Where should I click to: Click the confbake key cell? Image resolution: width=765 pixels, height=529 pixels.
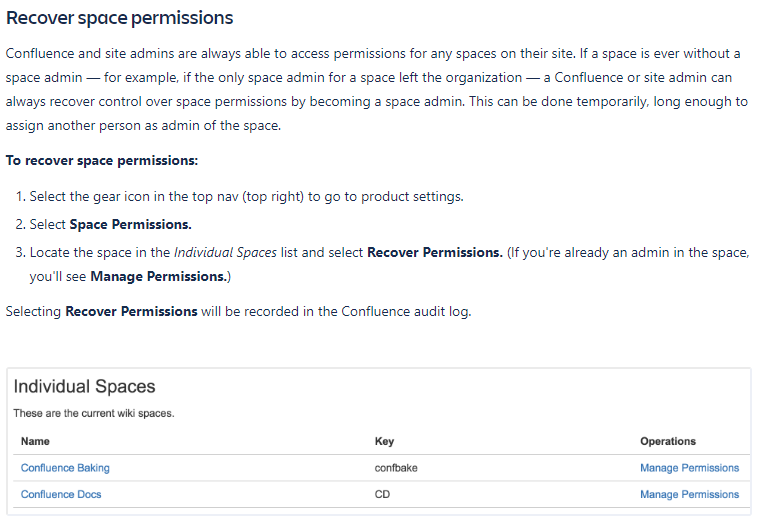click(x=396, y=468)
